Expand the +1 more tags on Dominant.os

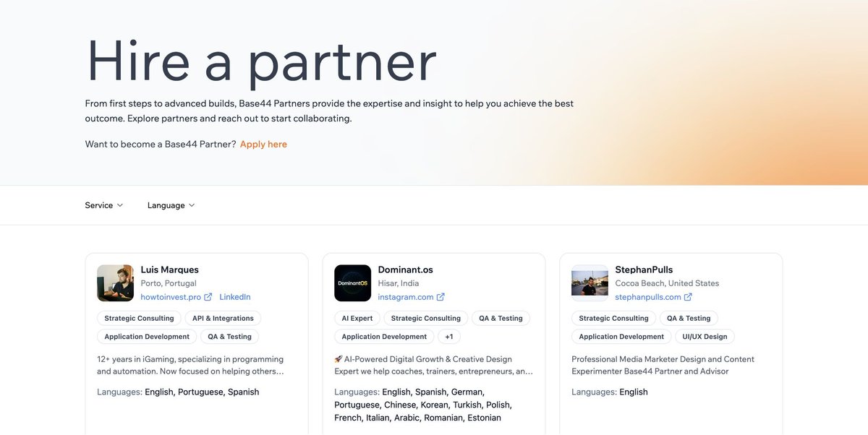[x=449, y=337]
